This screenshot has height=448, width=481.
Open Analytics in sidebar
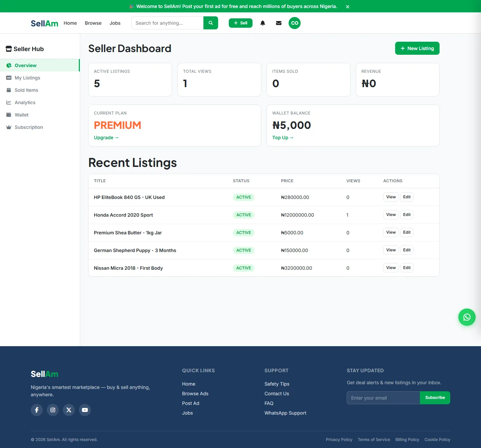coord(40,102)
